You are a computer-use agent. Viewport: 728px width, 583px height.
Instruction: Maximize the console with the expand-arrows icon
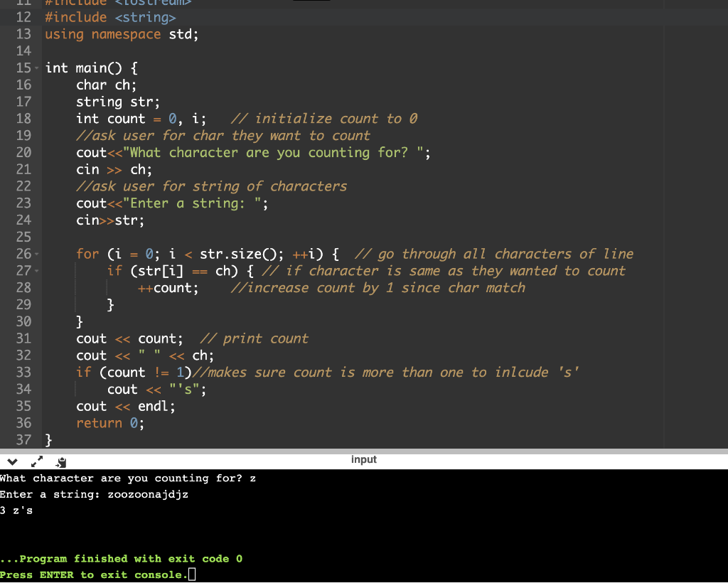point(36,461)
